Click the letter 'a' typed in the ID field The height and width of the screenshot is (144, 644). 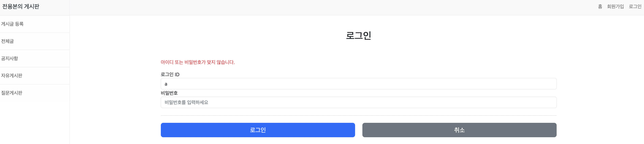[166, 84]
